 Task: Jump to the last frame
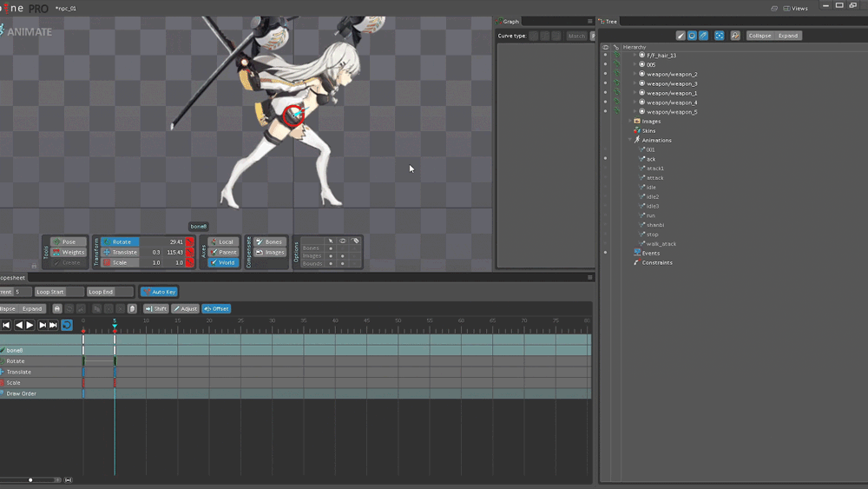point(53,325)
